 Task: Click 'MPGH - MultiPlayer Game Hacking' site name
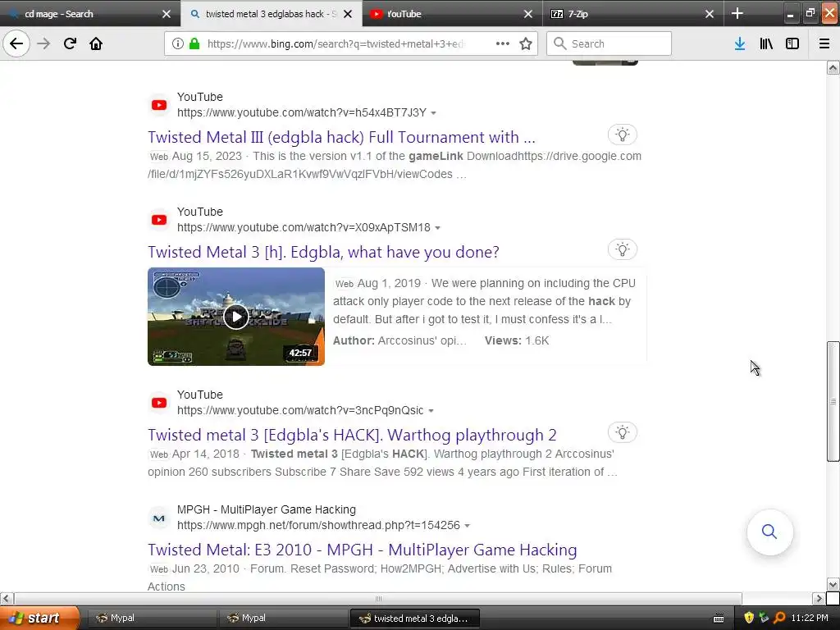267,509
